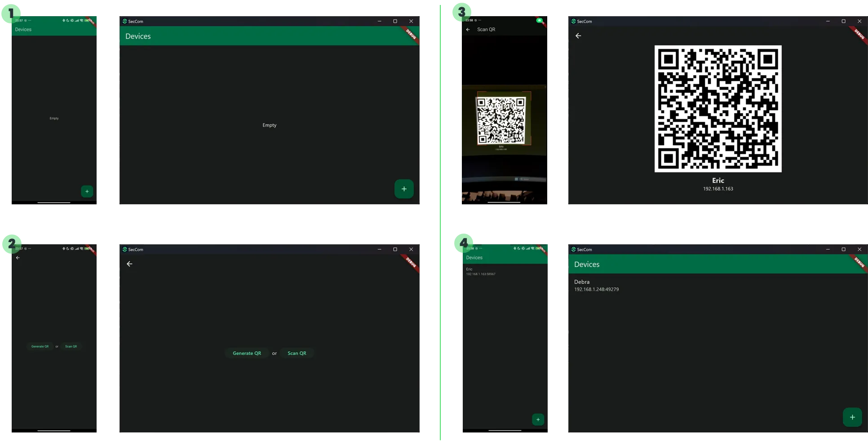The height and width of the screenshot is (441, 868).
Task: Tap the Scan QR title on the phone camera screen
Action: point(486,30)
